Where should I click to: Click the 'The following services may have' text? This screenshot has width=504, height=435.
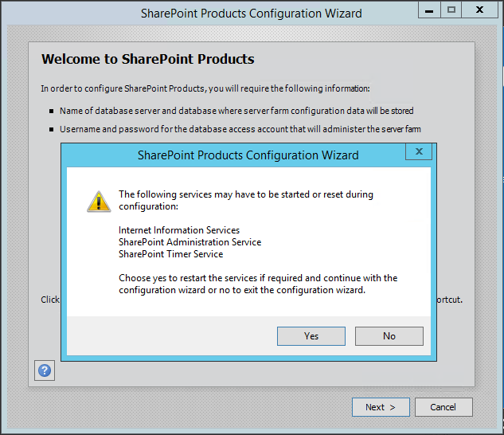(246, 200)
